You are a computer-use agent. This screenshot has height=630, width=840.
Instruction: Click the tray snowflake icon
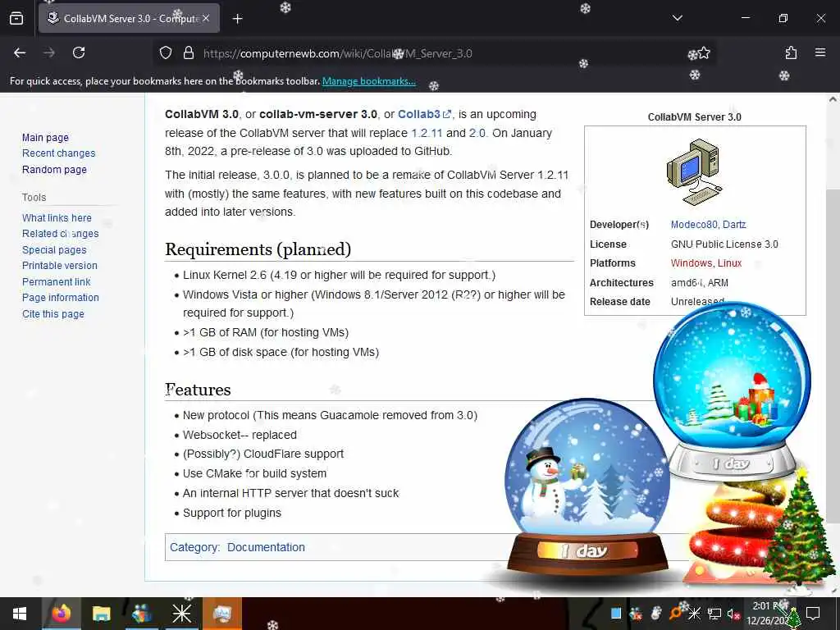pyautogui.click(x=694, y=614)
